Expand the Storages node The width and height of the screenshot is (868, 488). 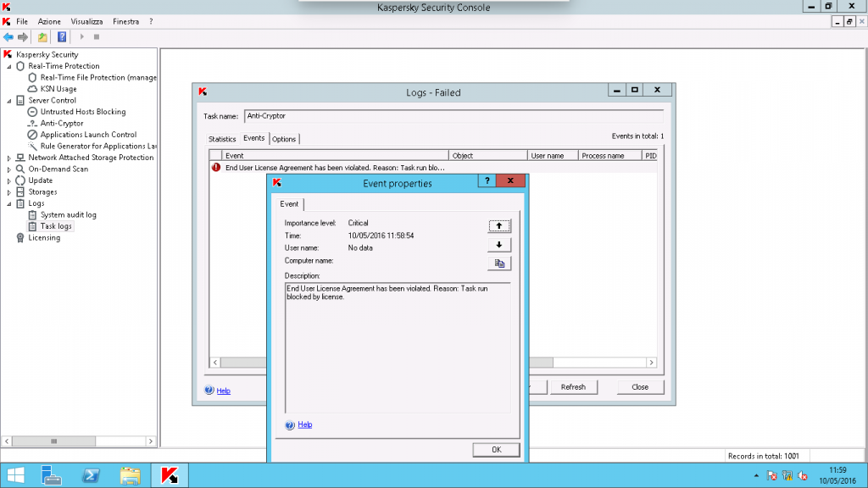click(8, 192)
